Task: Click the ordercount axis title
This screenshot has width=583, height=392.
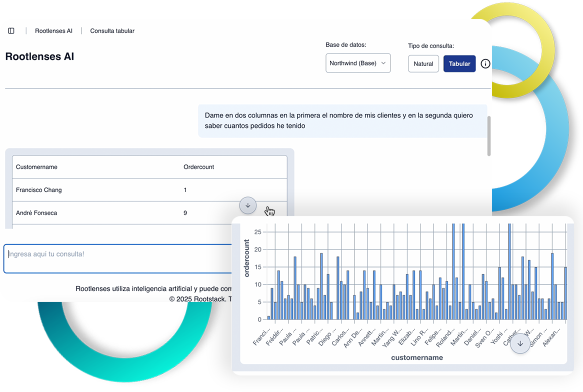Action: click(x=246, y=258)
